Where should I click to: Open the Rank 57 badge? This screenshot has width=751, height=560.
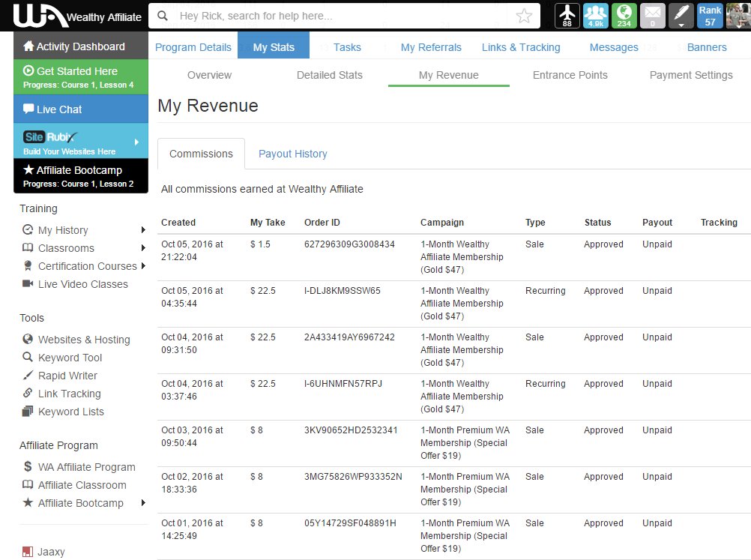(710, 15)
